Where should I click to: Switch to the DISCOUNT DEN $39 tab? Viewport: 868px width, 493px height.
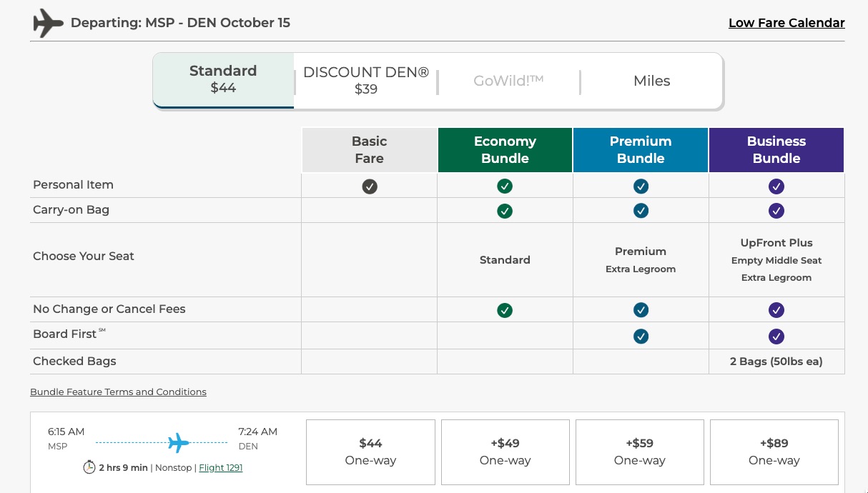[366, 80]
